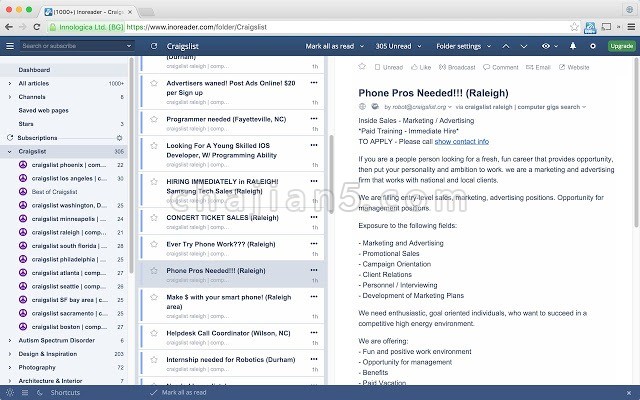The height and width of the screenshot is (400, 640).
Task: Click the globe icon under article title
Action: coord(362,107)
